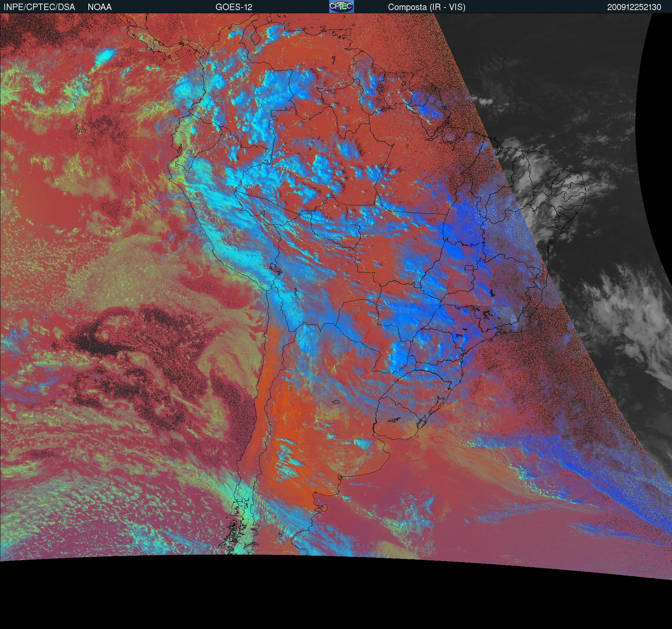Image resolution: width=672 pixels, height=629 pixels.
Task: Click the CPTEC logo in the header
Action: [341, 6]
